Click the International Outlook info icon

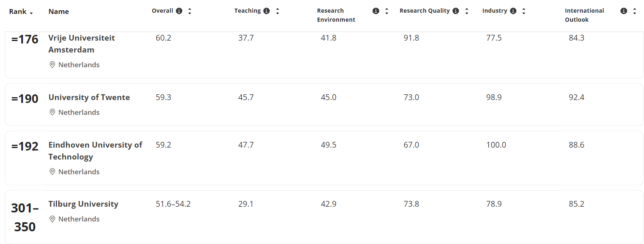point(623,11)
